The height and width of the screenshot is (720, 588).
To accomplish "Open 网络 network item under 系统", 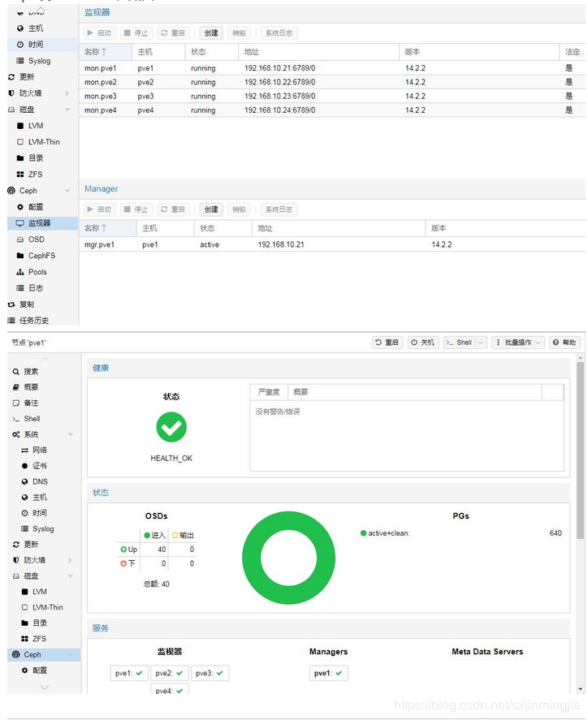I will coord(34,450).
